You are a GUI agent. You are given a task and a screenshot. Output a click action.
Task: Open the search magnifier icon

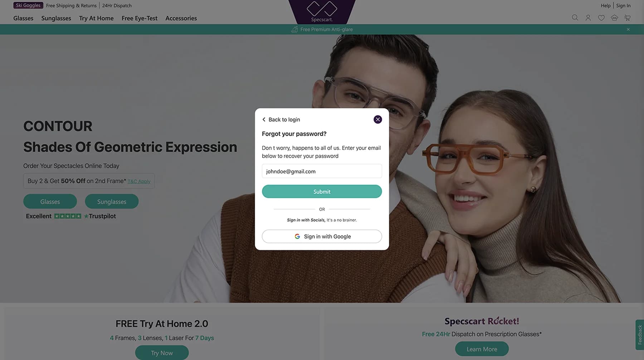click(x=575, y=18)
